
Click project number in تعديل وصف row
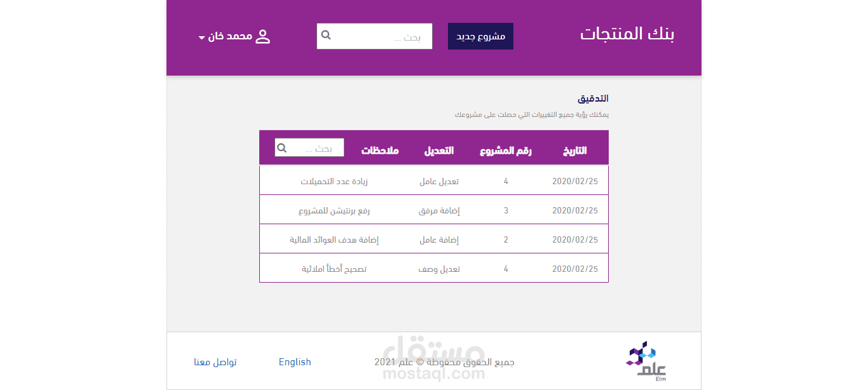[506, 269]
